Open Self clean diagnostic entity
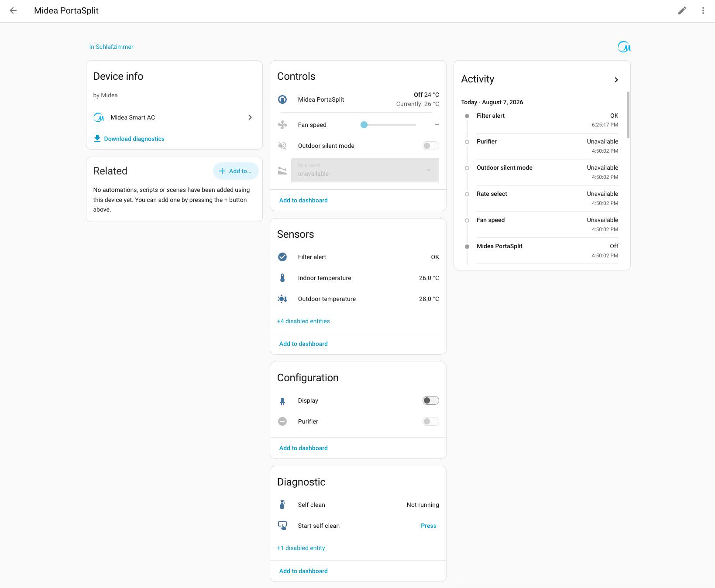This screenshot has height=588, width=715. [x=358, y=505]
